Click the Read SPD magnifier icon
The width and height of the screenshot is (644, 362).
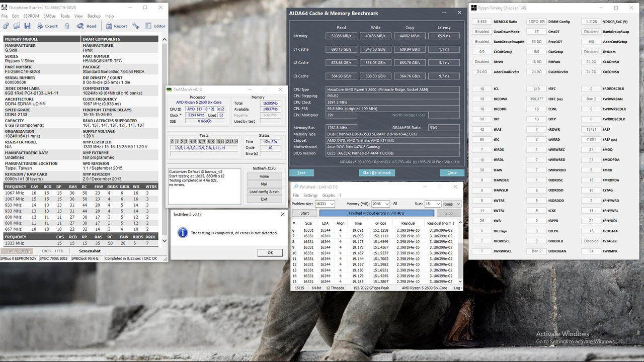pyautogui.click(x=80, y=26)
